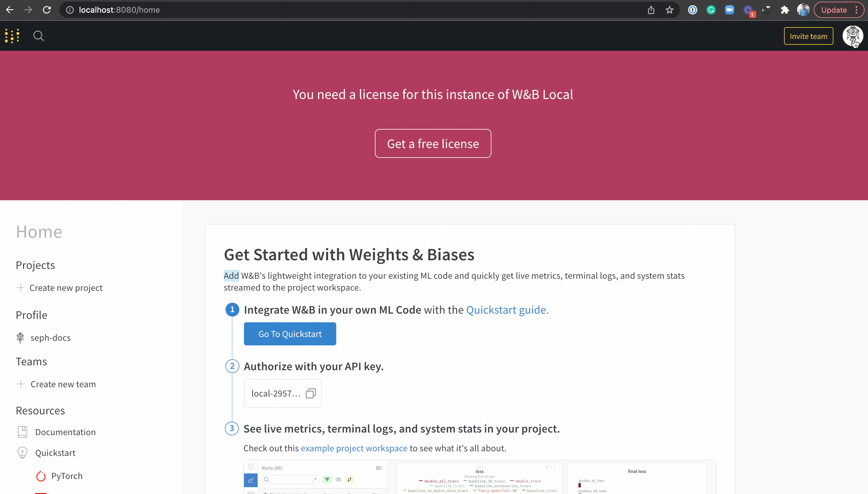Select Create new project in sidebar

point(66,288)
